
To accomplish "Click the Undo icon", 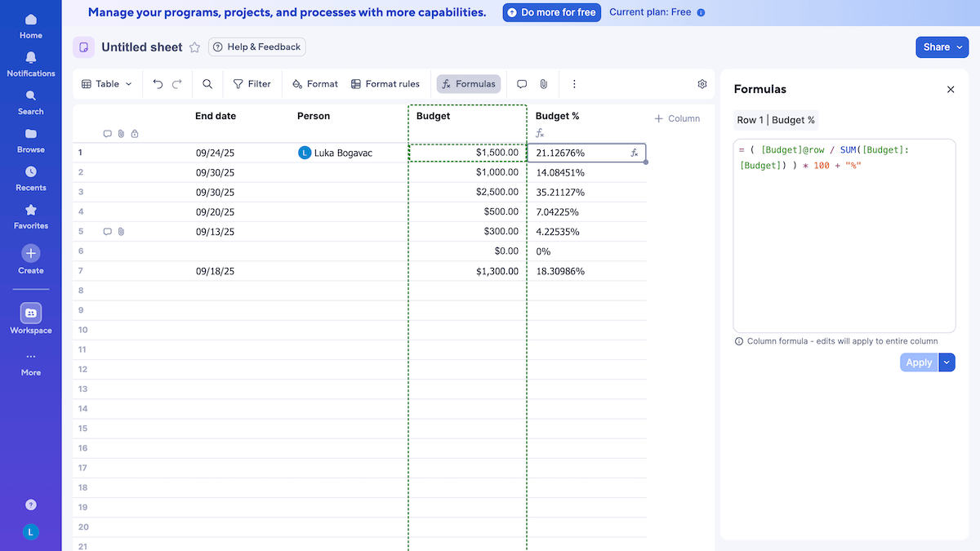I will tap(157, 83).
